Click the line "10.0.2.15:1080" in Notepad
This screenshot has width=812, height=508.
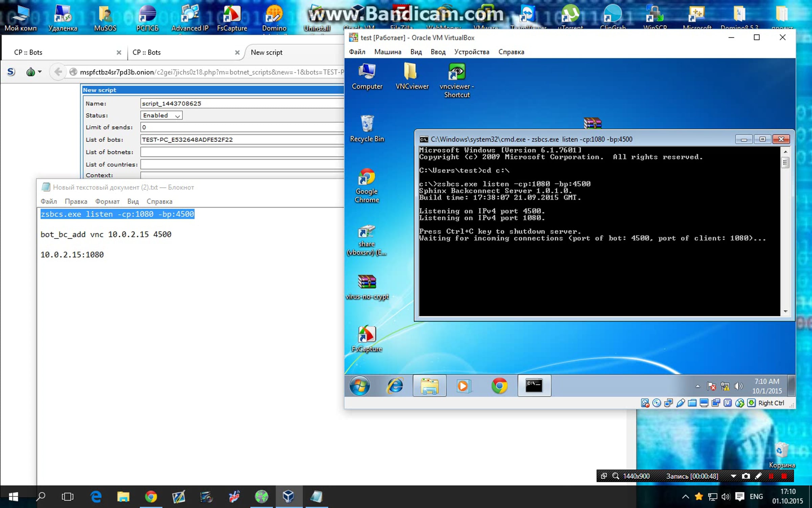(72, 255)
